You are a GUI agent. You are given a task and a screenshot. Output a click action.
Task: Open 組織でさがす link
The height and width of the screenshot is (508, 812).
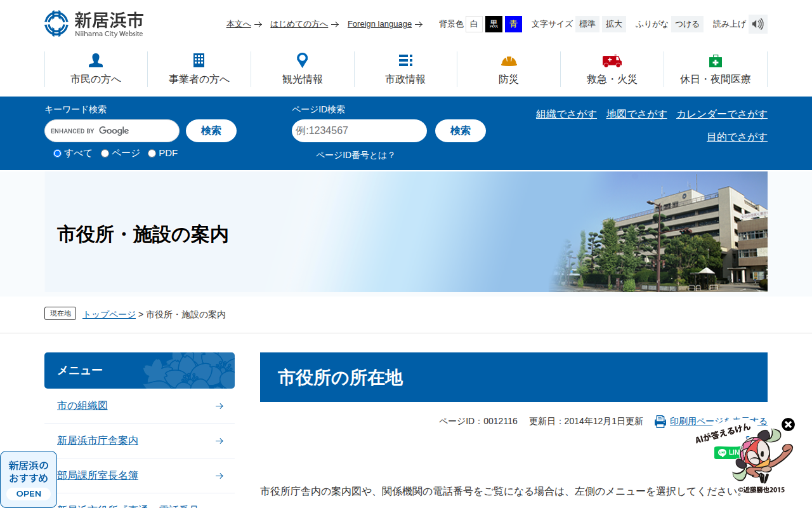click(566, 114)
